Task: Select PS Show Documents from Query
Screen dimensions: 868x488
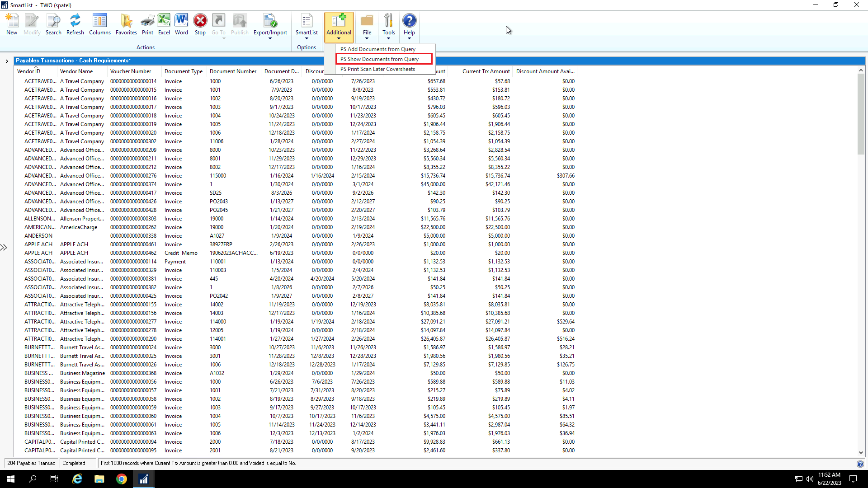Action: (x=379, y=59)
